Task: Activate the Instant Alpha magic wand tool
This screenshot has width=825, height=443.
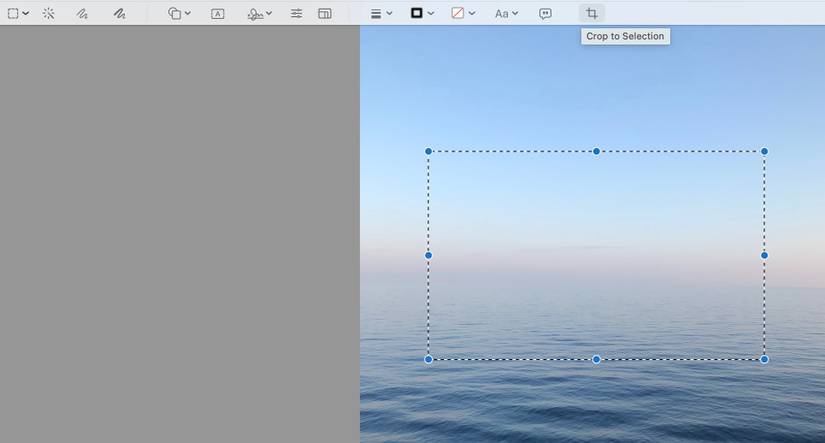Action: [48, 14]
